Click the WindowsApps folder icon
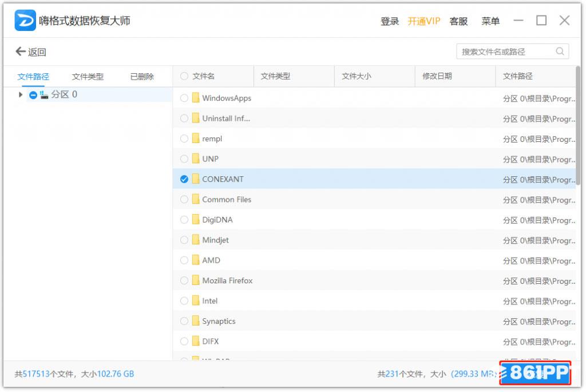 tap(196, 98)
